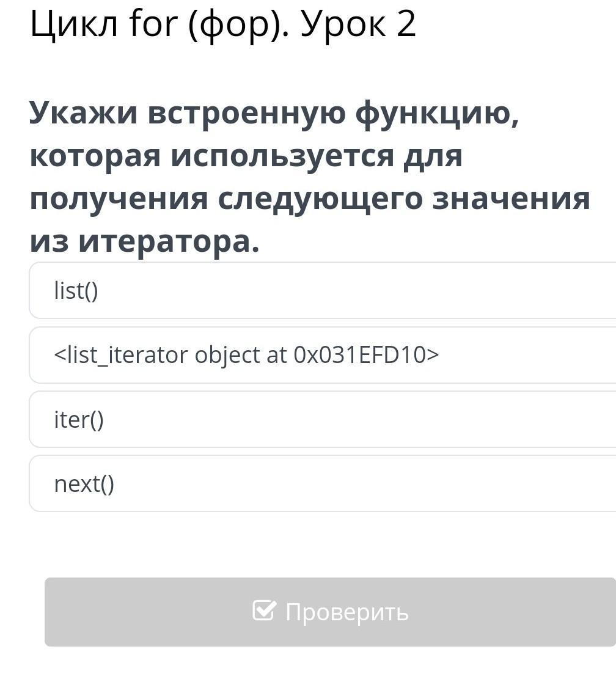The width and height of the screenshot is (616, 693).
Task: Click the checkmark icon on Проверить button
Action: [x=264, y=610]
